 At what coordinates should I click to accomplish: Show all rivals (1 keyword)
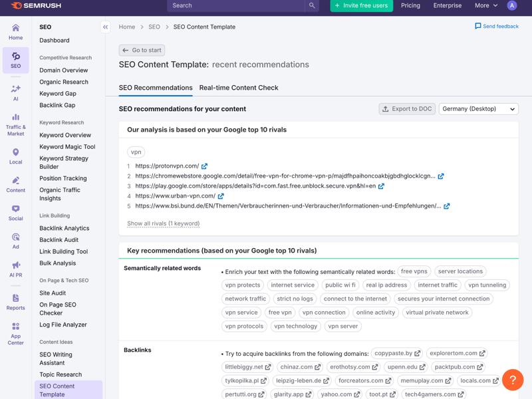pyautogui.click(x=163, y=223)
